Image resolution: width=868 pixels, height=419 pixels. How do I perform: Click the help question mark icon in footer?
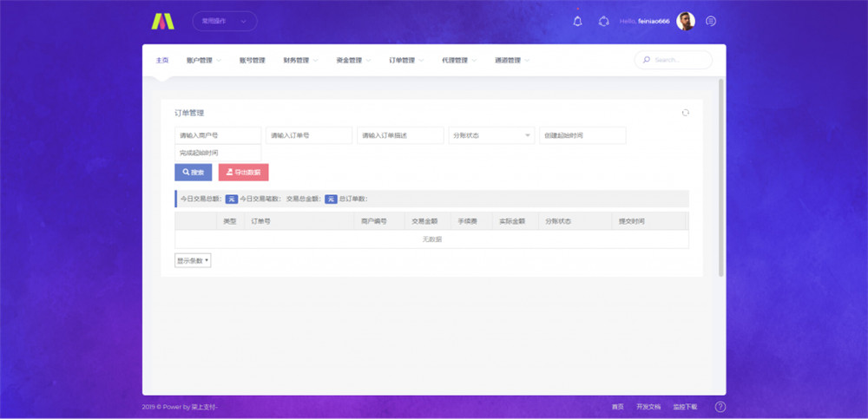pos(720,406)
